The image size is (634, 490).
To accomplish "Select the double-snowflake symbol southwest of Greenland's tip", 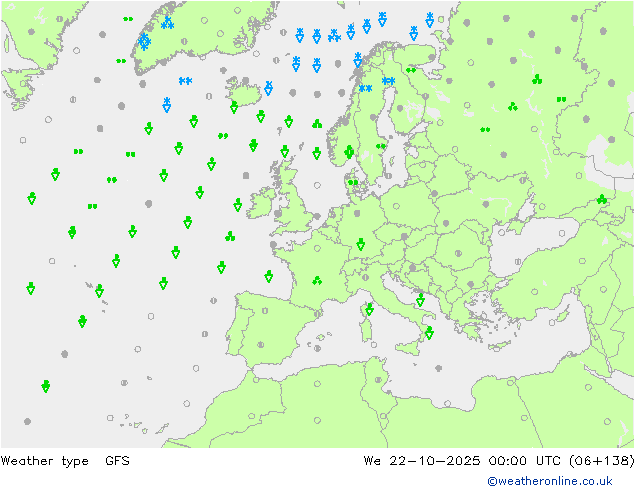I will 186,81.
